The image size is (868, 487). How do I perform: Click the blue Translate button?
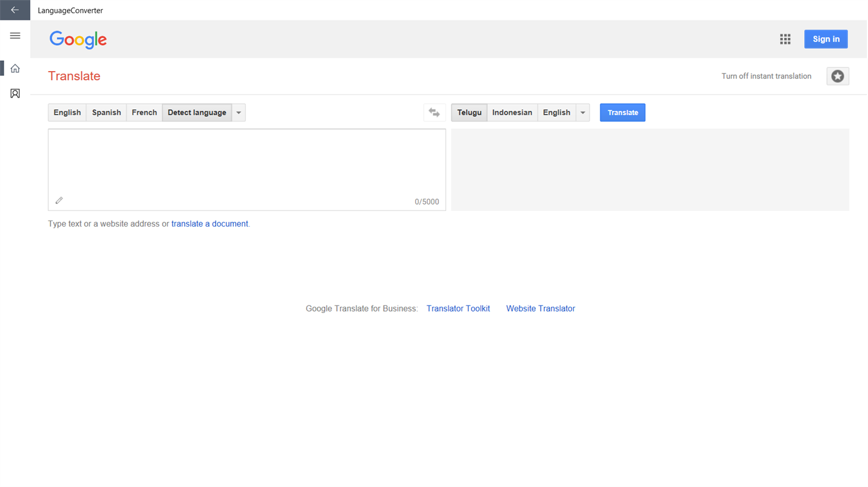623,113
